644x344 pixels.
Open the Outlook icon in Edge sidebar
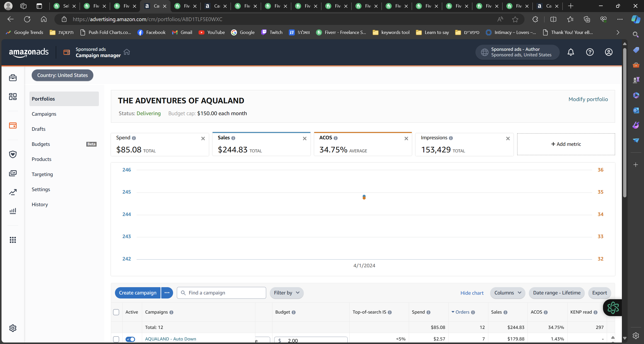point(636,110)
